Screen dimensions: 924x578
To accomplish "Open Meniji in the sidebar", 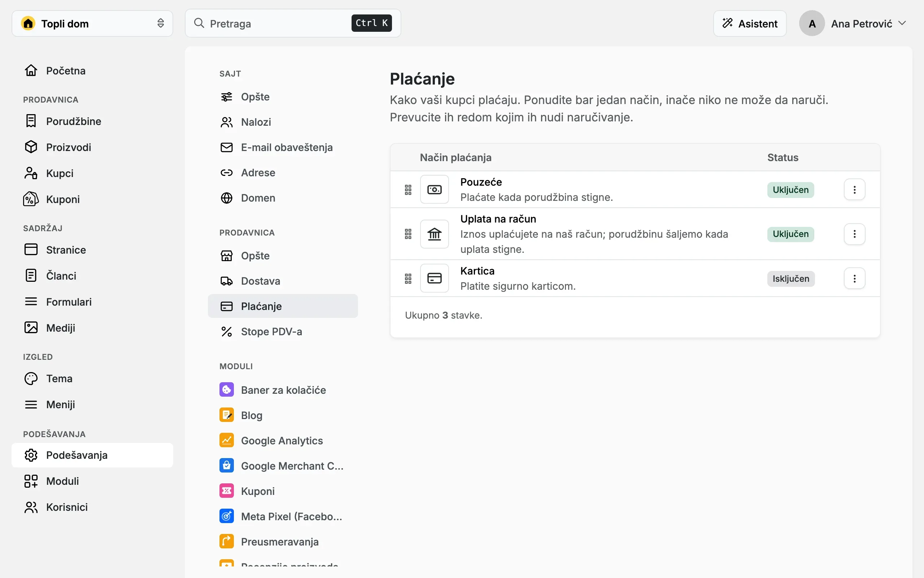I will [92, 405].
